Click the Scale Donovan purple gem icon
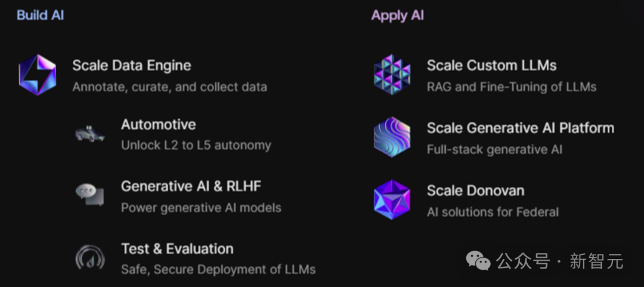This screenshot has height=287, width=644. click(x=392, y=199)
